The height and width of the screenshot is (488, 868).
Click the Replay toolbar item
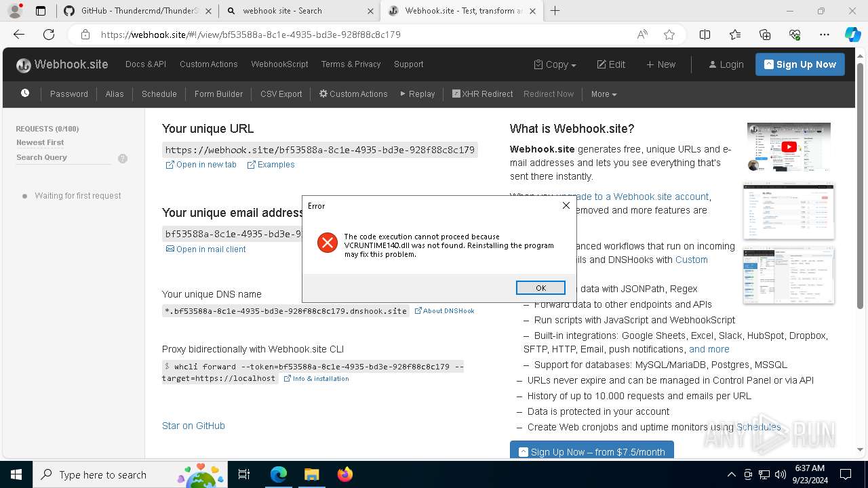[418, 94]
